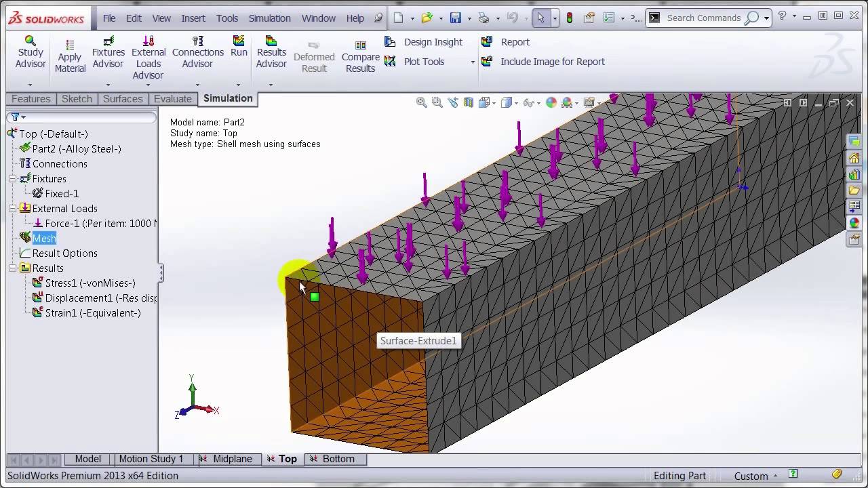Image resolution: width=868 pixels, height=488 pixels.
Task: Select the Fixed-1 fixture item
Action: [56, 194]
